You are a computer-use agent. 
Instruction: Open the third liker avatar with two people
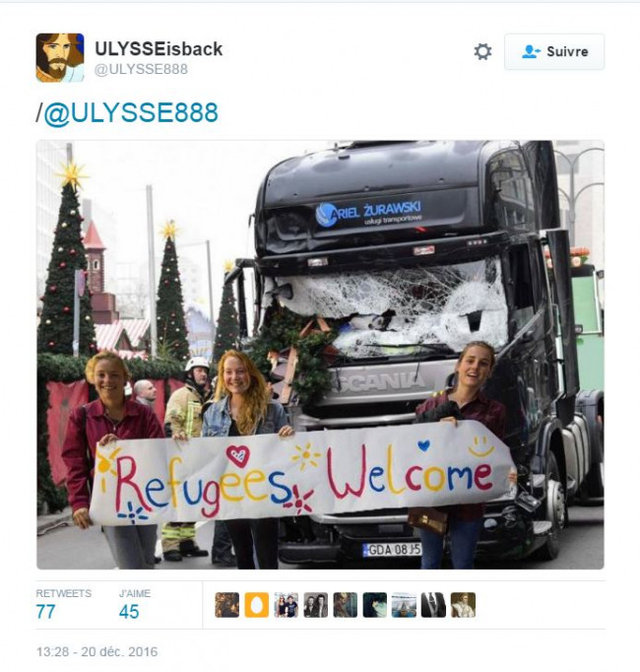pyautogui.click(x=287, y=605)
